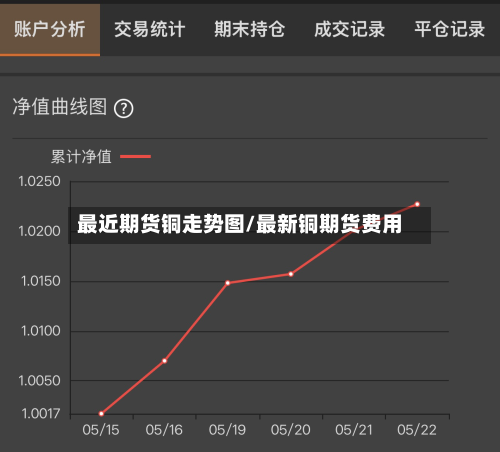
Task: Go to the 平仓记录 tab
Action: [450, 29]
